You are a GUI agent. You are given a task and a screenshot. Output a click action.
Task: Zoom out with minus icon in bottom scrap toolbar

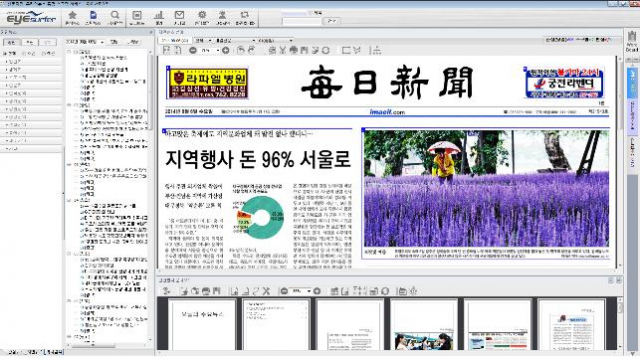coord(284,291)
